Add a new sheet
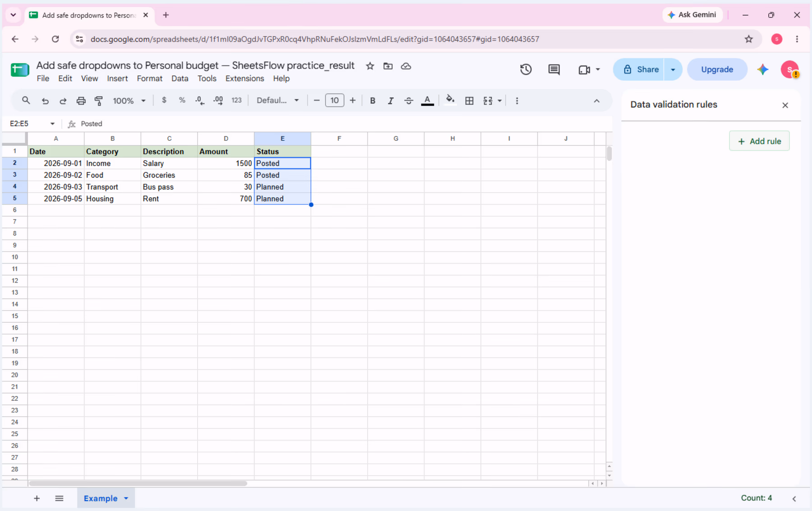 [x=37, y=498]
